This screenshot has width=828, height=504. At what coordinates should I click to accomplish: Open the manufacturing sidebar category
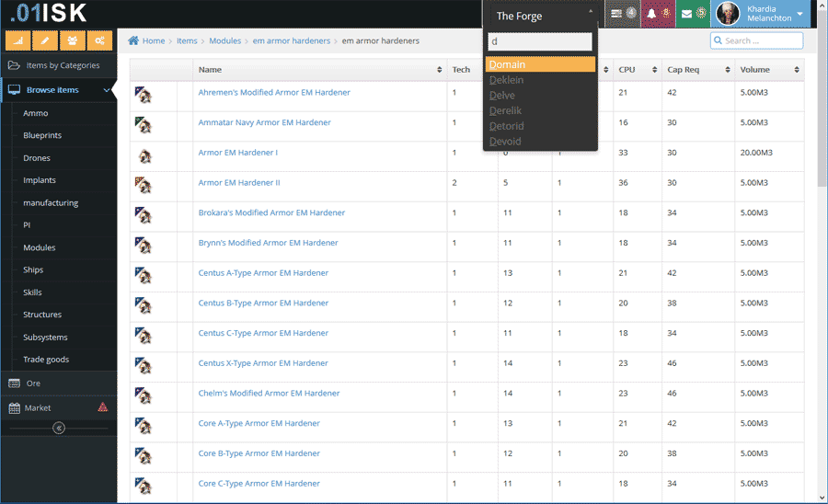[x=51, y=202]
